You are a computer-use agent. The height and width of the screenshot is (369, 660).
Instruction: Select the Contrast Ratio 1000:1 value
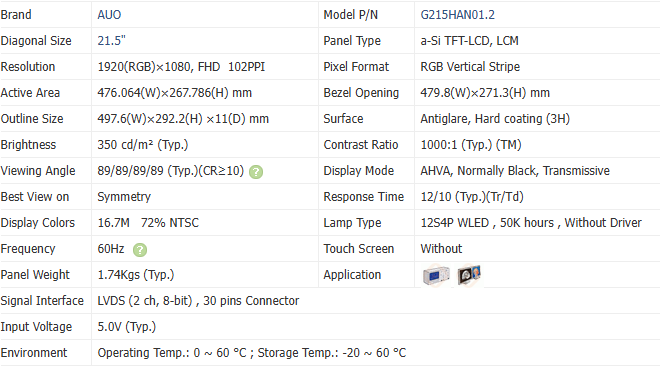471,145
